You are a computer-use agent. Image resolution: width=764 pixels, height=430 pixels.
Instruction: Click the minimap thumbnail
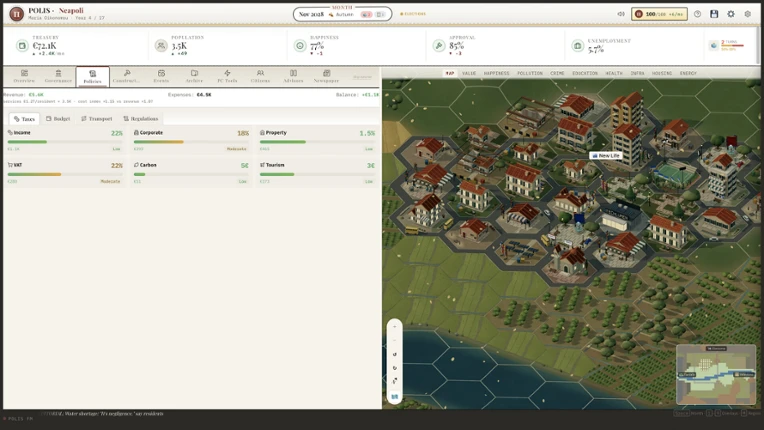coord(716,374)
